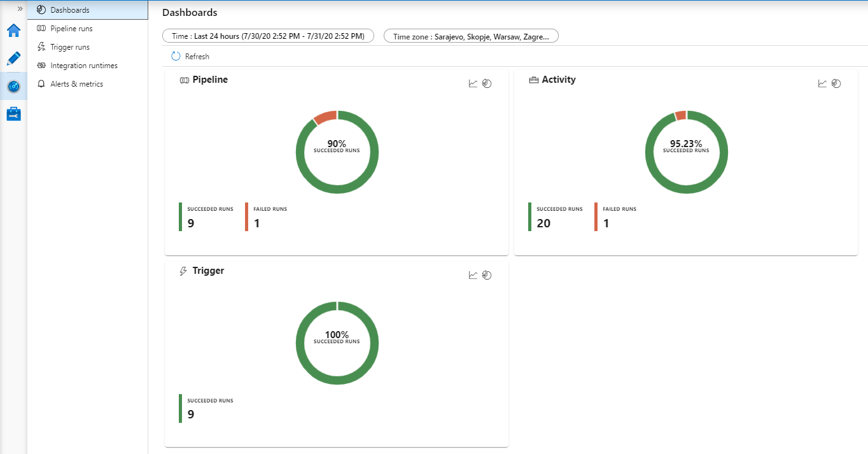Click the Activity card briefcase icon
This screenshot has width=868, height=454.
click(x=534, y=80)
